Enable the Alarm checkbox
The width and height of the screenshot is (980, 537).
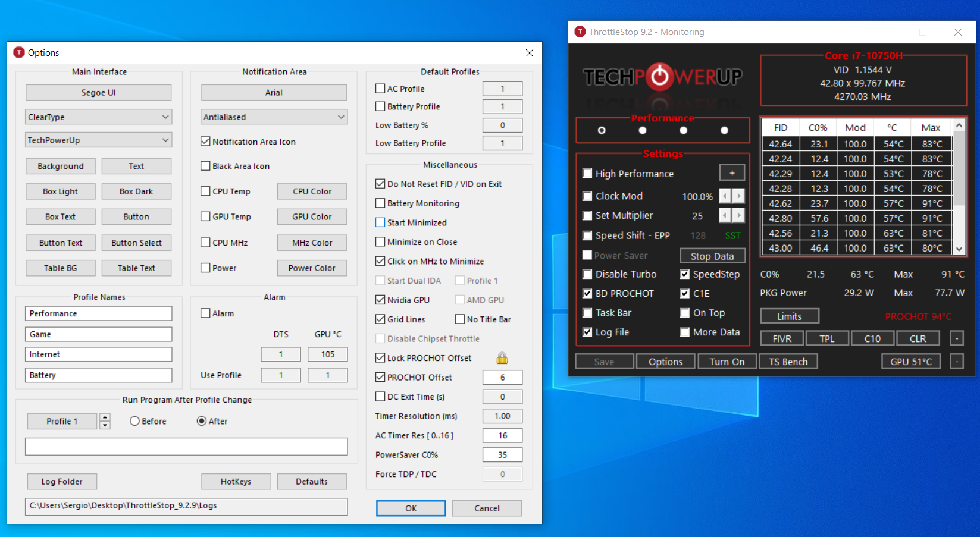pyautogui.click(x=205, y=313)
